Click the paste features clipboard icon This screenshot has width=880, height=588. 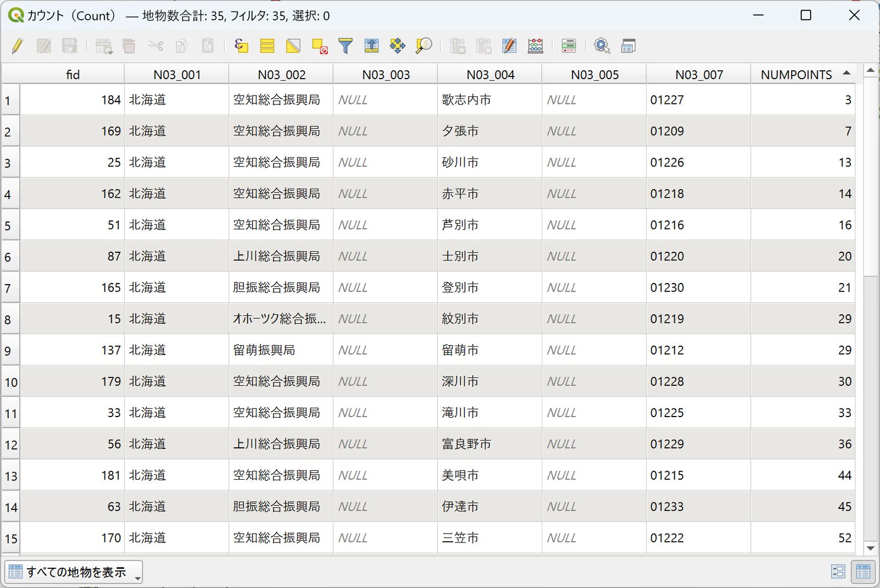tap(208, 46)
